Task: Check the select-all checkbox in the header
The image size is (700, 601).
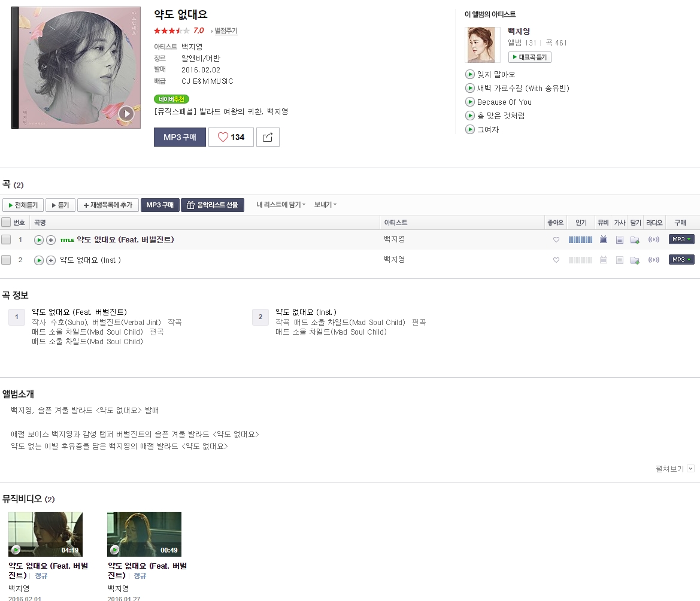Action: tap(6, 222)
